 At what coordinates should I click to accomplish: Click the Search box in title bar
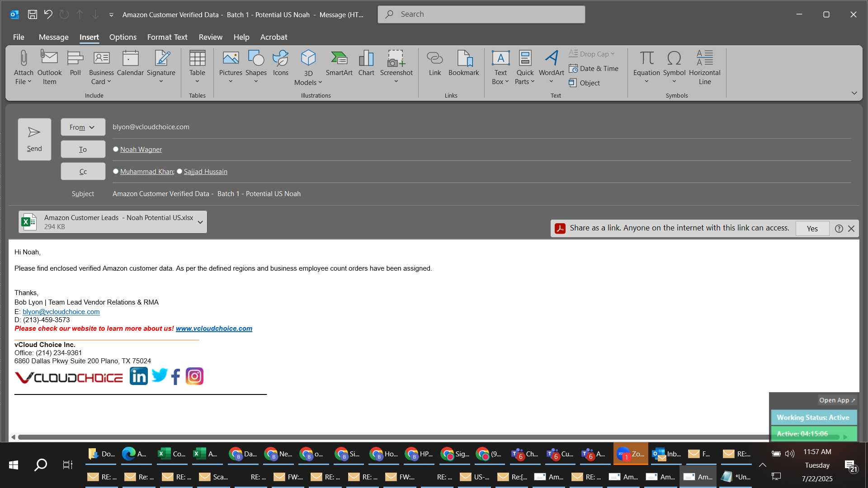click(481, 14)
